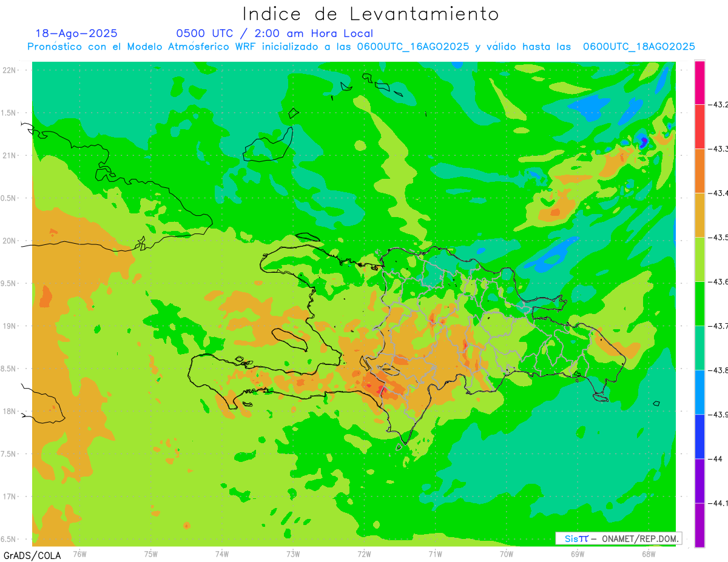Viewport: 728px width, 562px height.
Task: Click the gold colorbar segment below -43.4
Action: (699, 215)
